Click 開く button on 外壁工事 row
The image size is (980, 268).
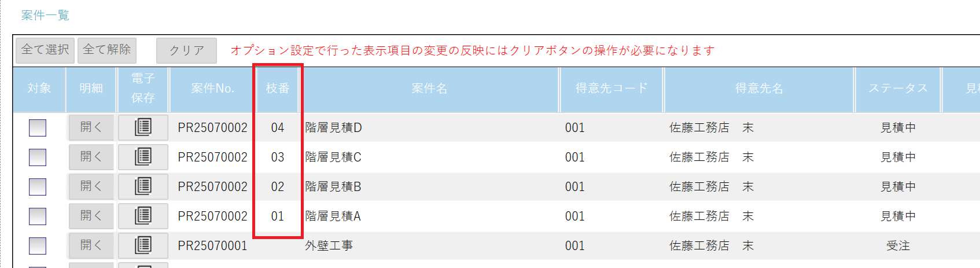point(91,245)
